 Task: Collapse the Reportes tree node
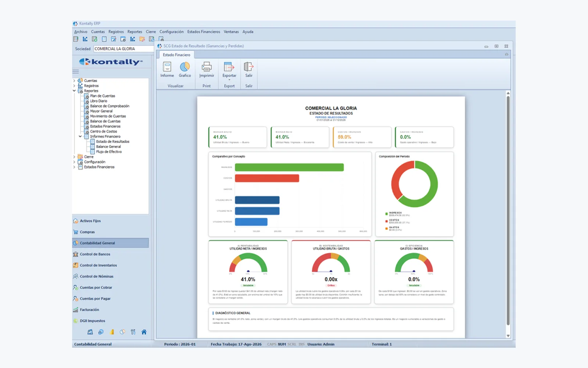(x=74, y=91)
